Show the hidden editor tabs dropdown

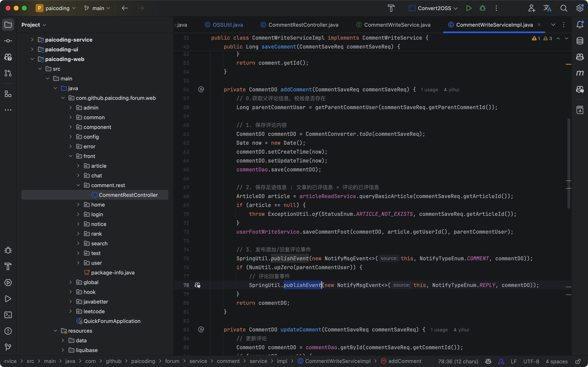click(553, 25)
